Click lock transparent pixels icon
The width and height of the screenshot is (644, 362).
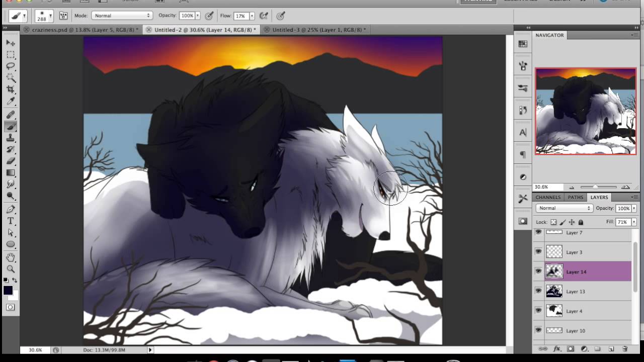point(553,222)
